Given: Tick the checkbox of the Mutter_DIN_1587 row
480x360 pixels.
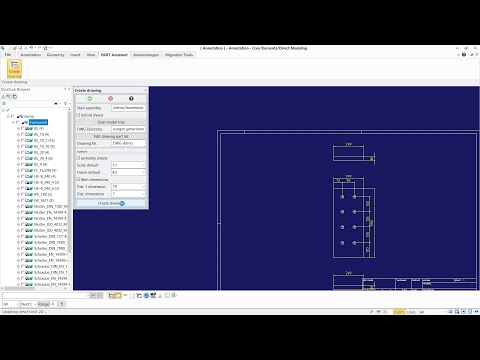Looking at the screenshot, I should 23,206.
